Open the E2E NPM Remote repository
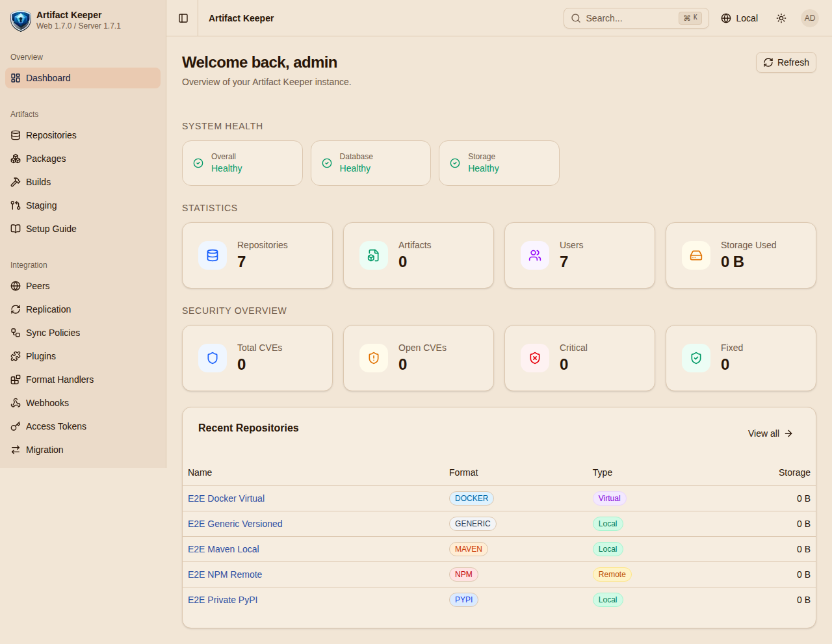The height and width of the screenshot is (644, 832). click(x=225, y=574)
